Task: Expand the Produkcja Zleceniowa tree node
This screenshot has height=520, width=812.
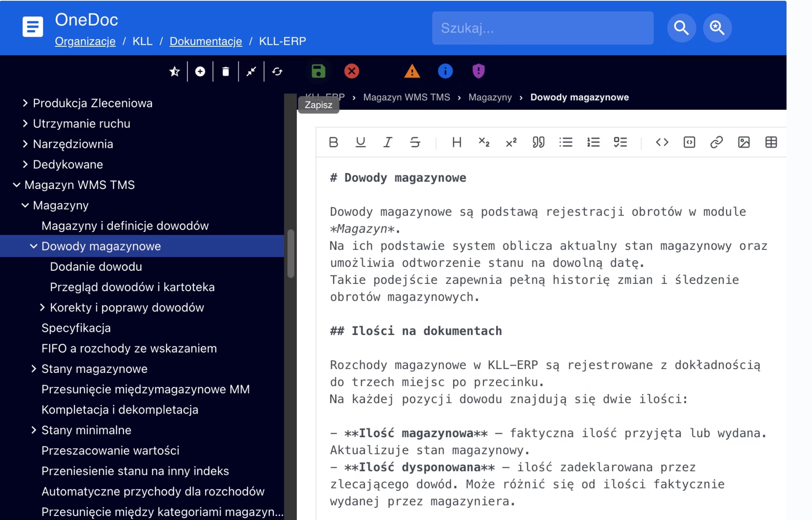Action: (x=25, y=103)
